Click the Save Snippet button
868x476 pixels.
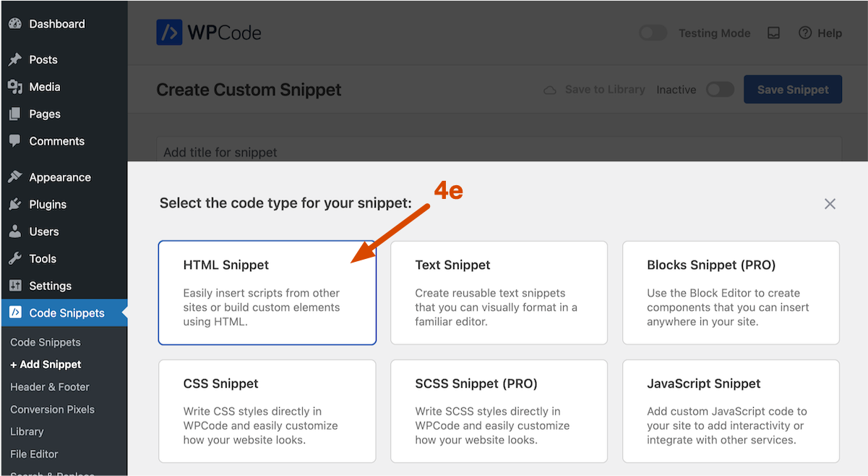tap(793, 90)
